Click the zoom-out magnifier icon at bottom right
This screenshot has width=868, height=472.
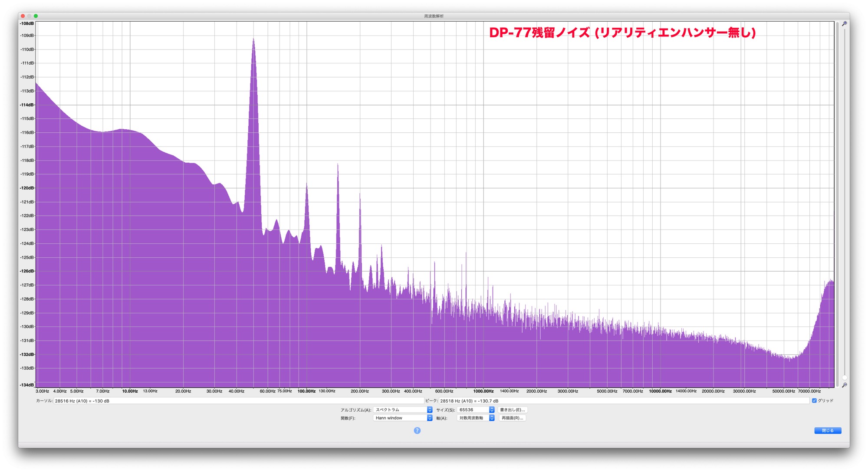click(844, 385)
